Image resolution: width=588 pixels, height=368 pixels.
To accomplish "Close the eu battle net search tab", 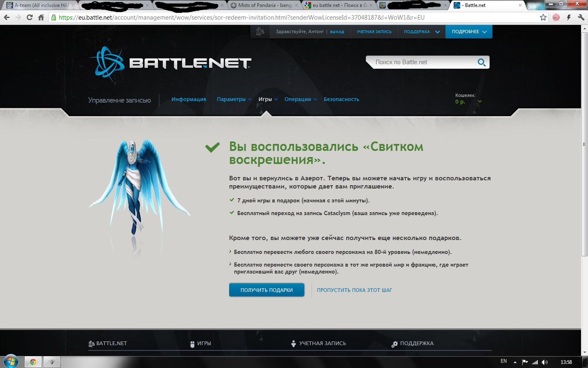I will 371,5.
